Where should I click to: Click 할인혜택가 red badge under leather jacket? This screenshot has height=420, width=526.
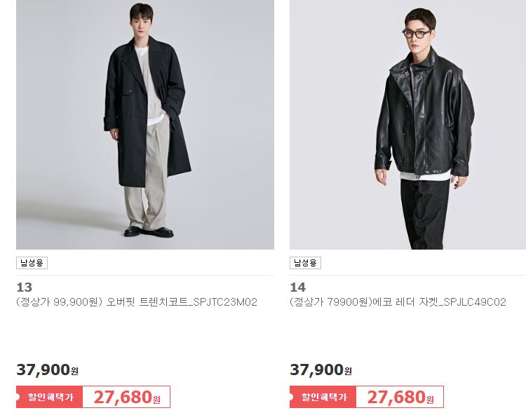coord(323,397)
